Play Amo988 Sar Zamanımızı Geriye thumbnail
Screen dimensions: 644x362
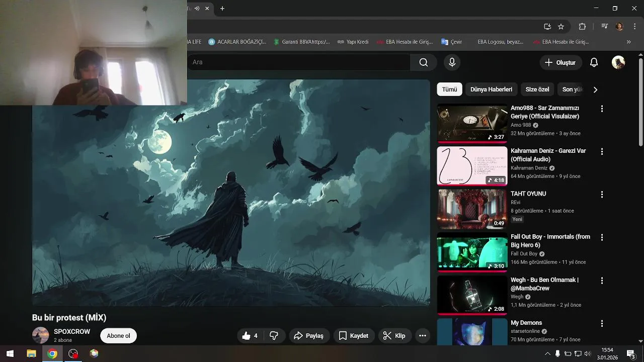pyautogui.click(x=472, y=123)
